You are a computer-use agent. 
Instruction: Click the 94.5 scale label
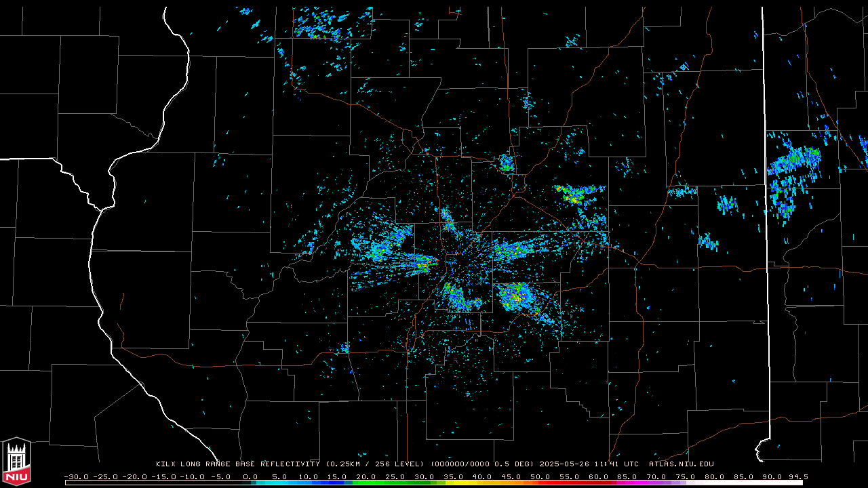click(x=798, y=476)
